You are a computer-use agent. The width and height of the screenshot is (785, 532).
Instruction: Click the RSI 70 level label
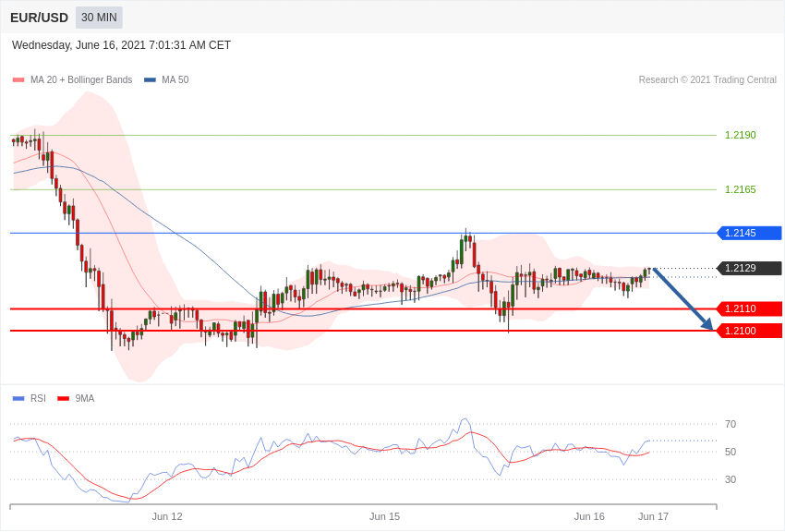pyautogui.click(x=731, y=424)
